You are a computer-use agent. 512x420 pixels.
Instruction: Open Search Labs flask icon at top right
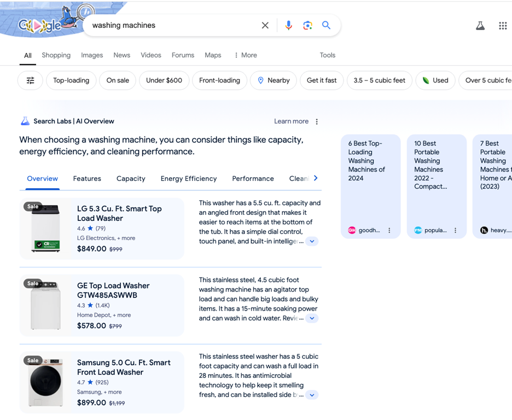click(480, 26)
